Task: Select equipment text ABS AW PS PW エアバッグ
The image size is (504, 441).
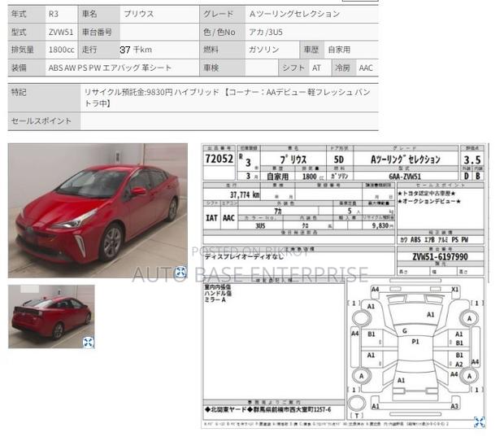Action: [x=93, y=68]
